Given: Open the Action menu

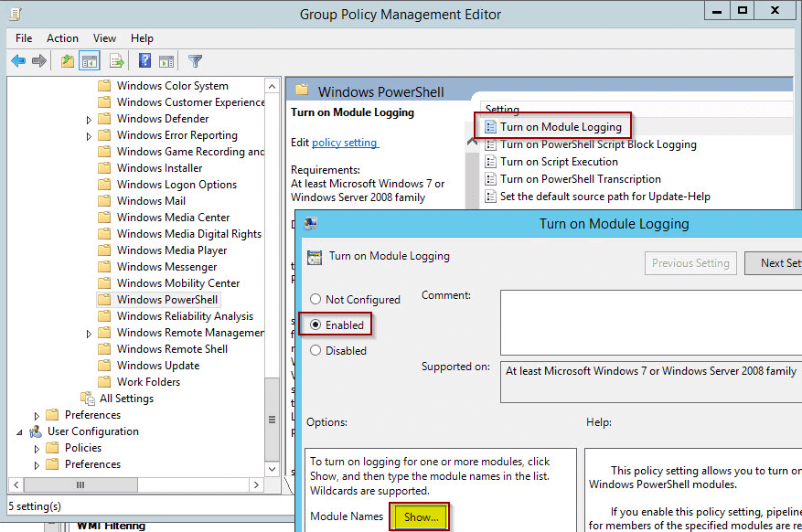Looking at the screenshot, I should click(62, 38).
